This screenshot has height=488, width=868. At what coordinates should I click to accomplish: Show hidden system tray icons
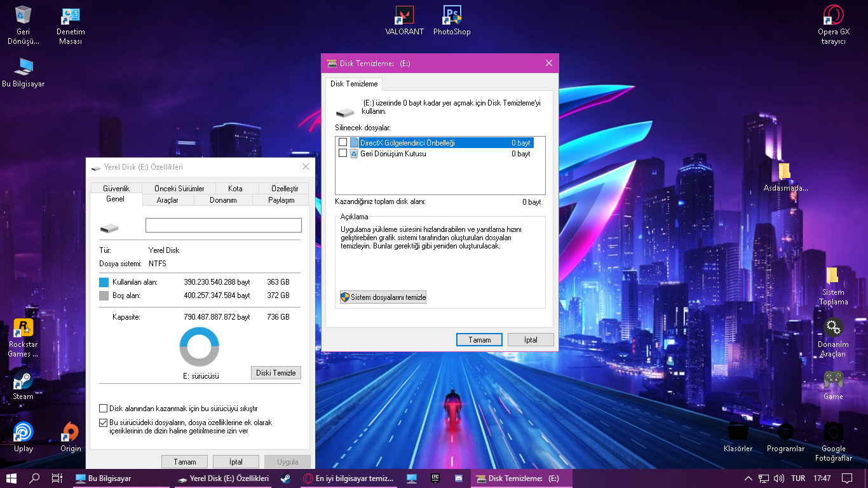pos(747,478)
